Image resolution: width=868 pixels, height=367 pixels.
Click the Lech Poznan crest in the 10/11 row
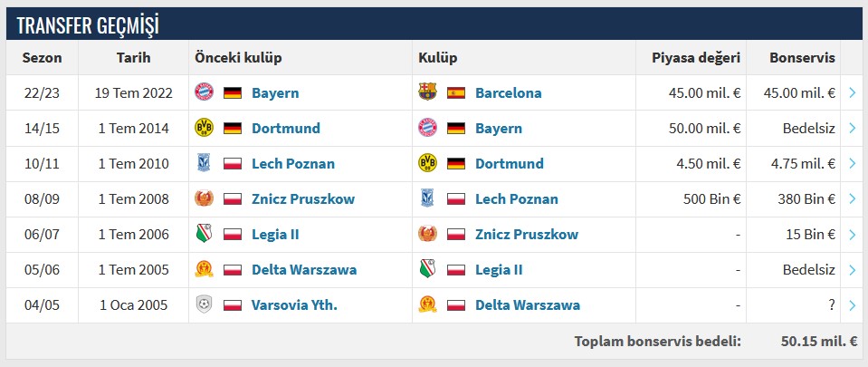[x=204, y=163]
